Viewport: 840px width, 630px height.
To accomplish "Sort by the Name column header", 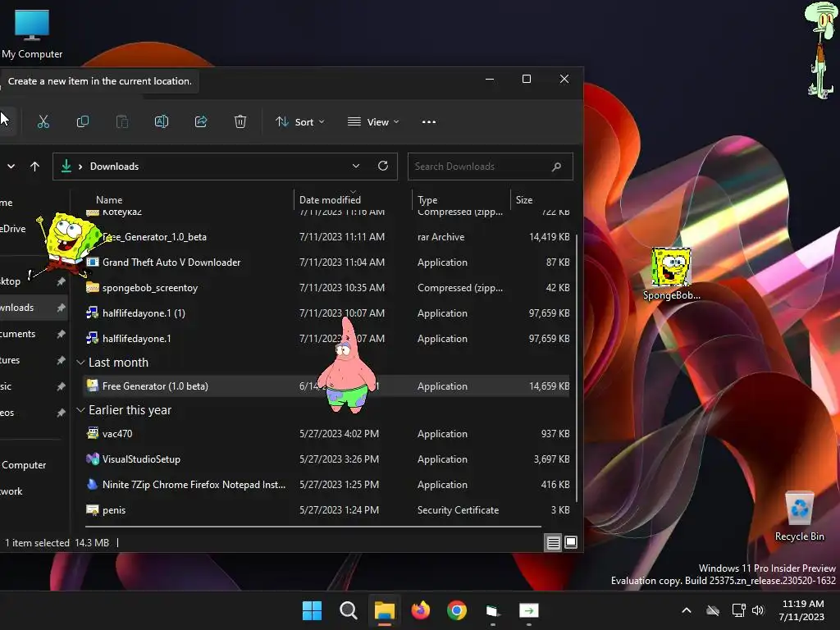I will 109,200.
